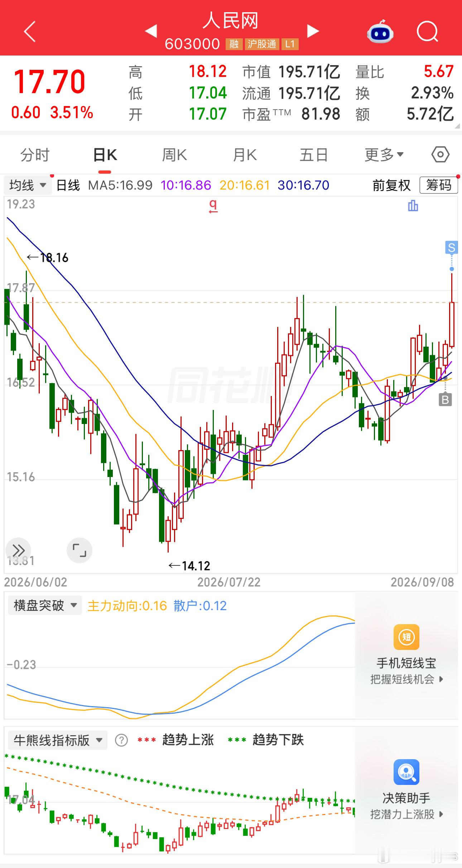Open chart settings hexagon icon

click(x=440, y=155)
